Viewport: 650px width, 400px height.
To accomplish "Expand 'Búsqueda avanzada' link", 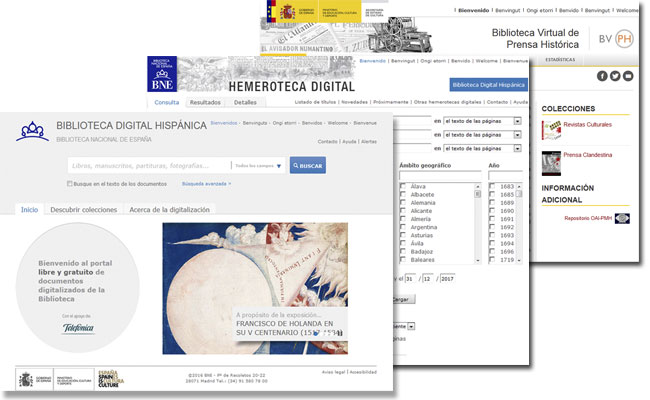I will click(x=206, y=184).
